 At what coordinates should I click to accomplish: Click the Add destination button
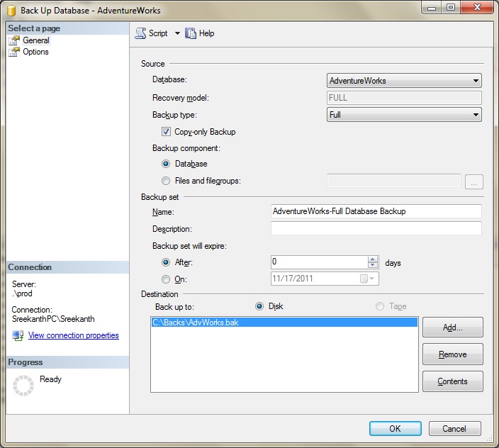click(452, 327)
